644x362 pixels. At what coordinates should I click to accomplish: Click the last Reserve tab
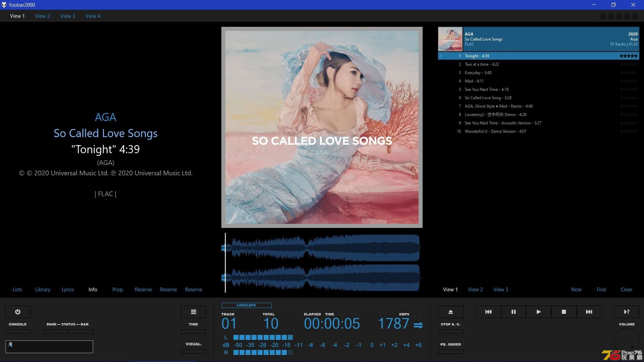click(194, 290)
